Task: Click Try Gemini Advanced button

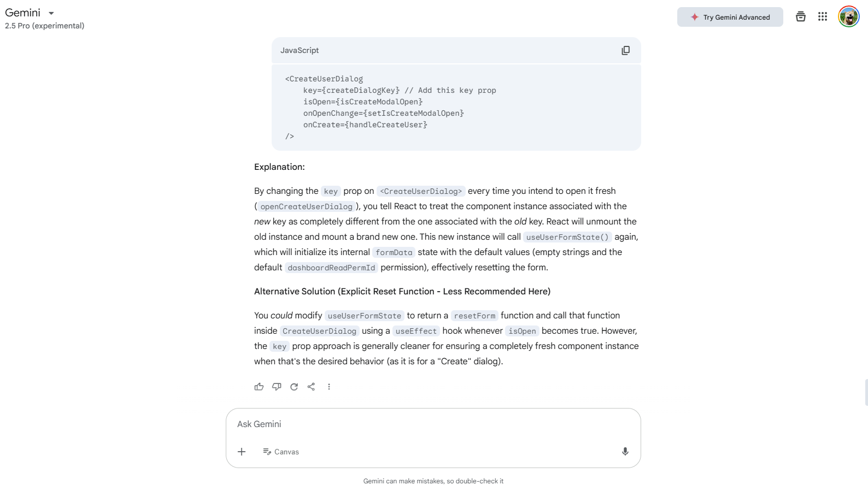Action: pos(730,17)
